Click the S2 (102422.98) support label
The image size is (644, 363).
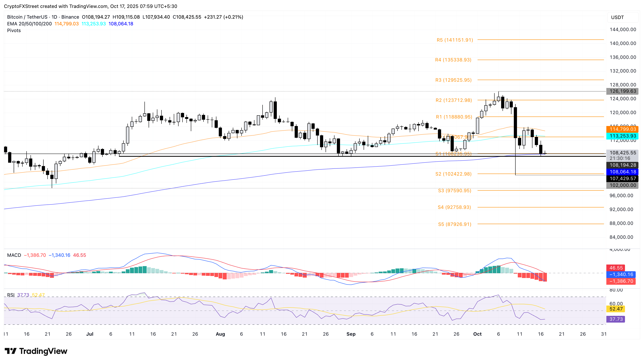[453, 174]
